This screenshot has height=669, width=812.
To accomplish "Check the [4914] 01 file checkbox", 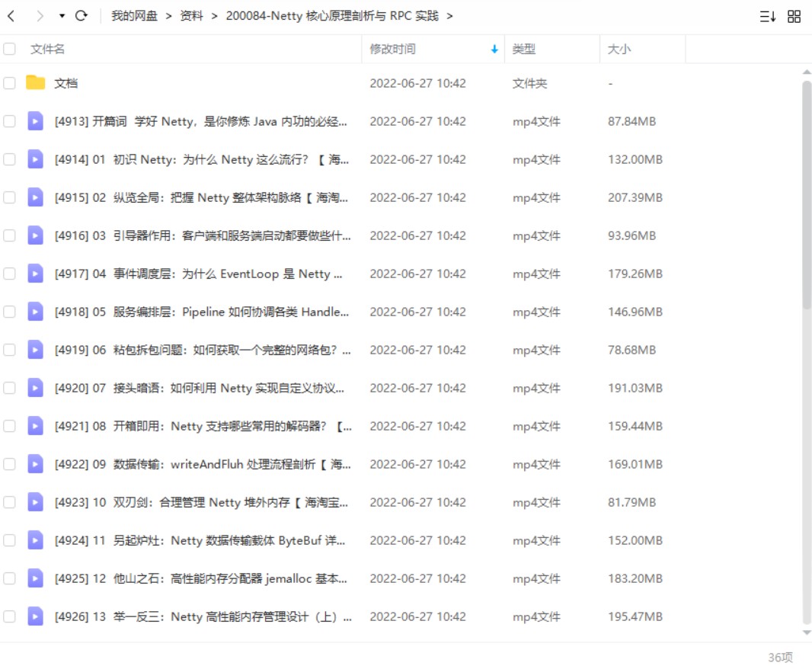I will point(9,159).
